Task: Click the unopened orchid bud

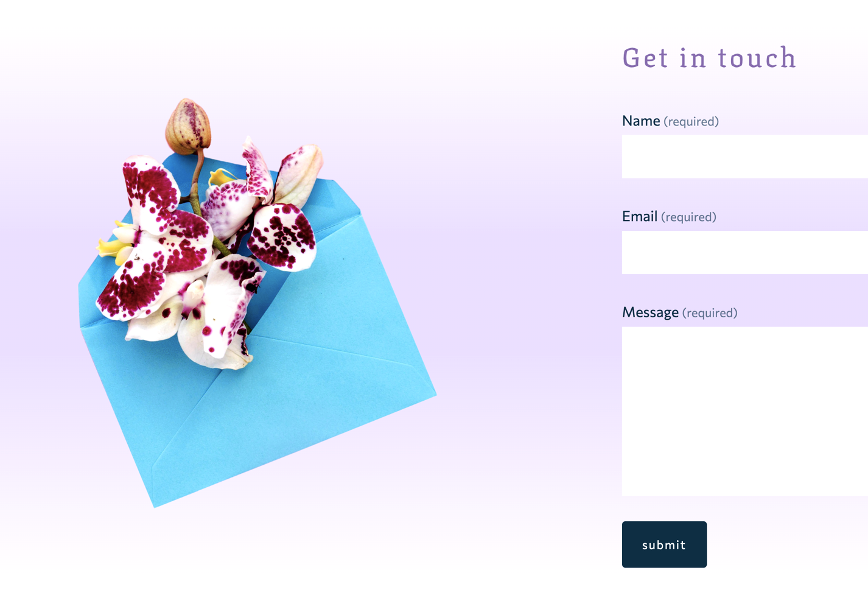Action: pos(189,126)
